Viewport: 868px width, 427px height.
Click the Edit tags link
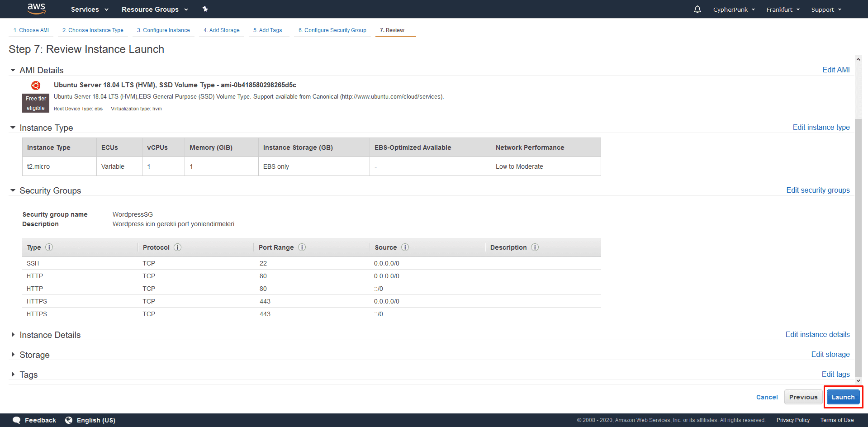[835, 374]
